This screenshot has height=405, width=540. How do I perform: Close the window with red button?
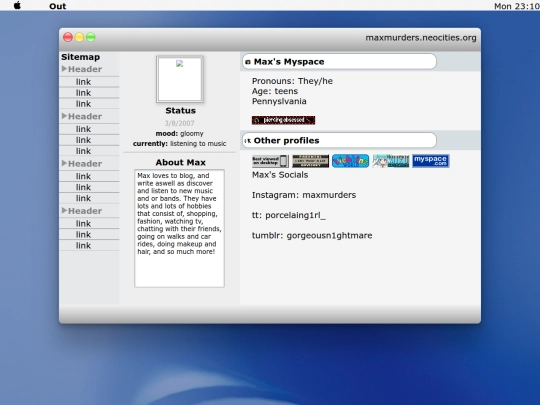[68, 37]
